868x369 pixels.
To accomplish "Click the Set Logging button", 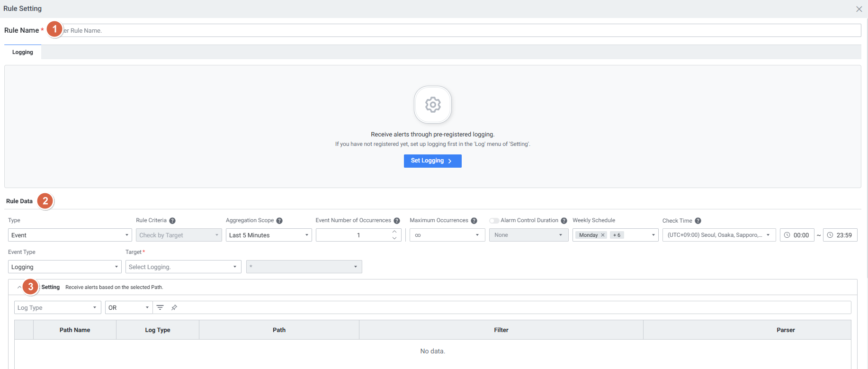I will coord(432,161).
